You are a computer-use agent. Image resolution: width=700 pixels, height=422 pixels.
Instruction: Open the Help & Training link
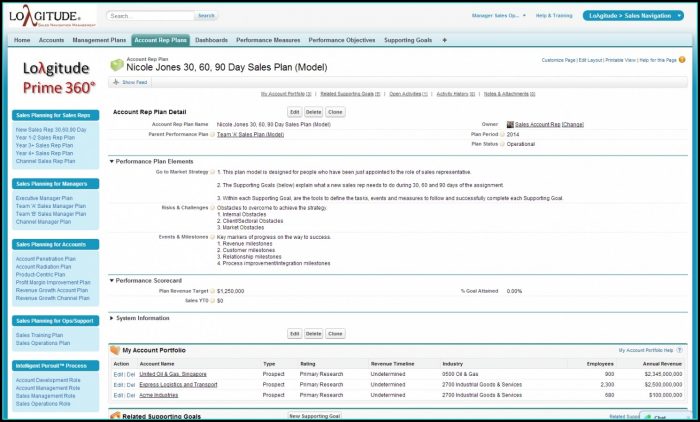pos(554,16)
